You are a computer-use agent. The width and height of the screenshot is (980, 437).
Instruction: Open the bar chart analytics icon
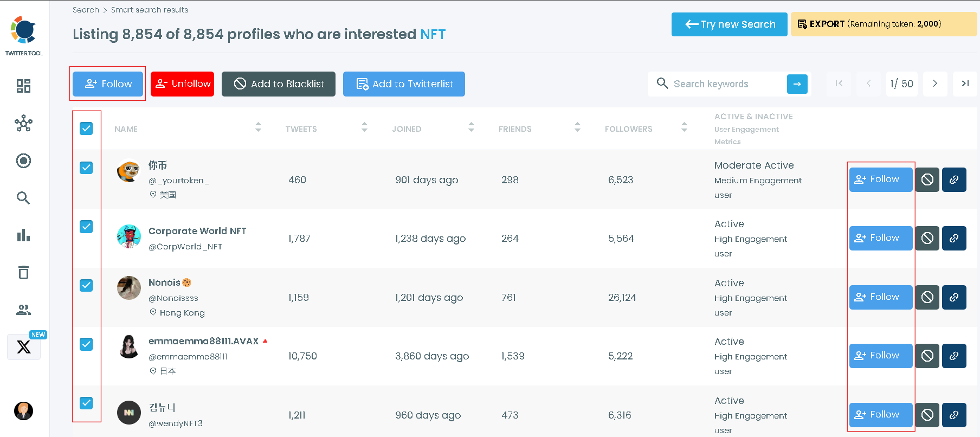click(x=23, y=235)
